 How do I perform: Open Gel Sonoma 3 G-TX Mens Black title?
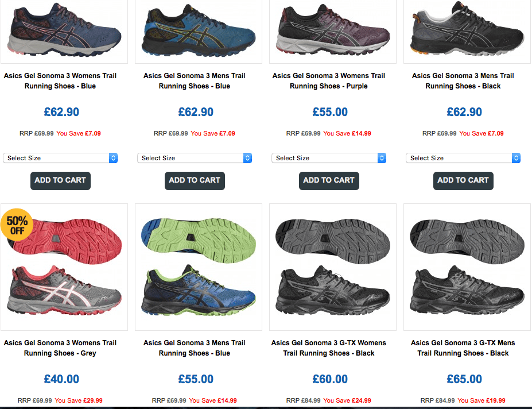pyautogui.click(x=463, y=348)
